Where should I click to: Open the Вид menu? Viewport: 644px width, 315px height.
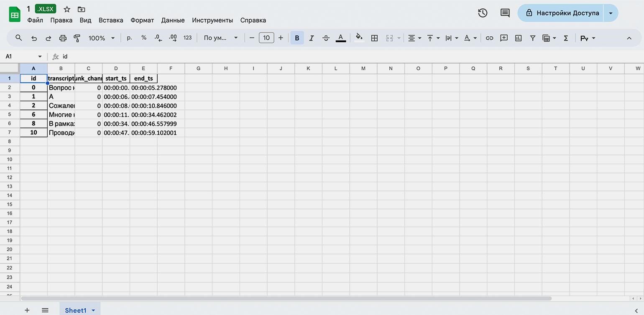[85, 20]
